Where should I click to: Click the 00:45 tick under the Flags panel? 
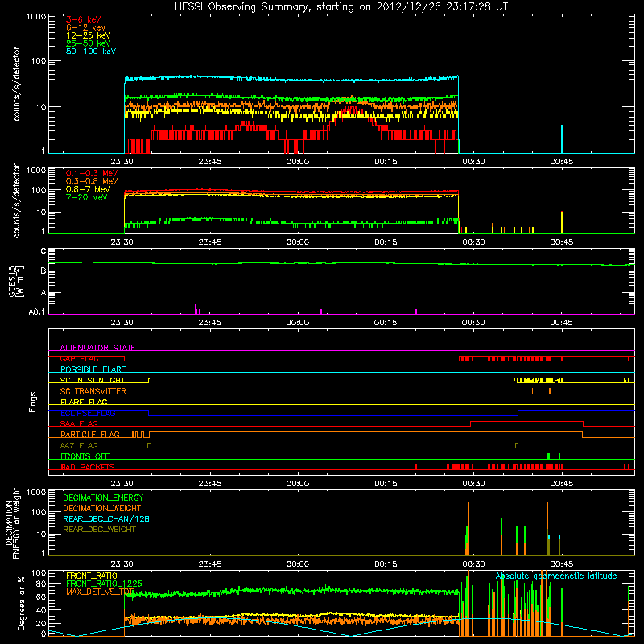pos(561,484)
